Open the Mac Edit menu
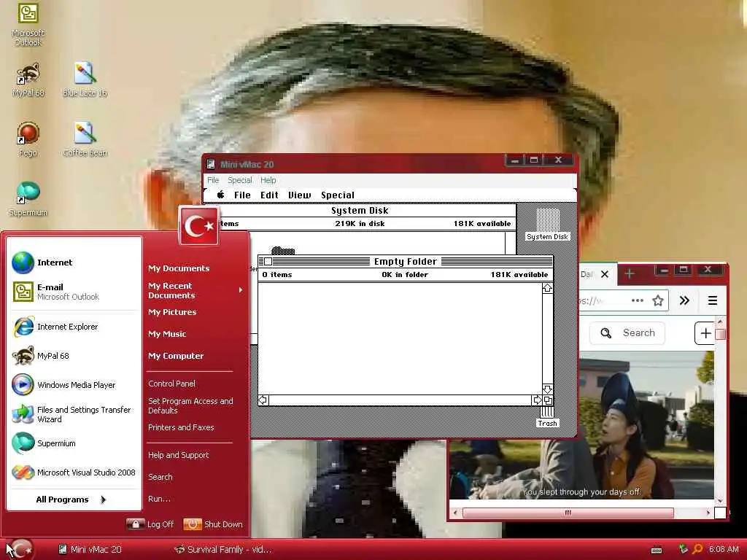 [x=269, y=195]
